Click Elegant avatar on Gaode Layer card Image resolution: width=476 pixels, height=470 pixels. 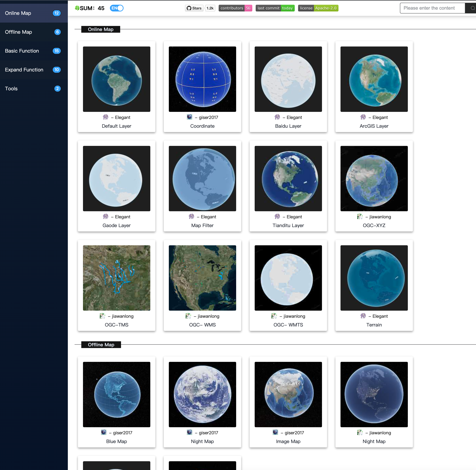click(x=105, y=216)
